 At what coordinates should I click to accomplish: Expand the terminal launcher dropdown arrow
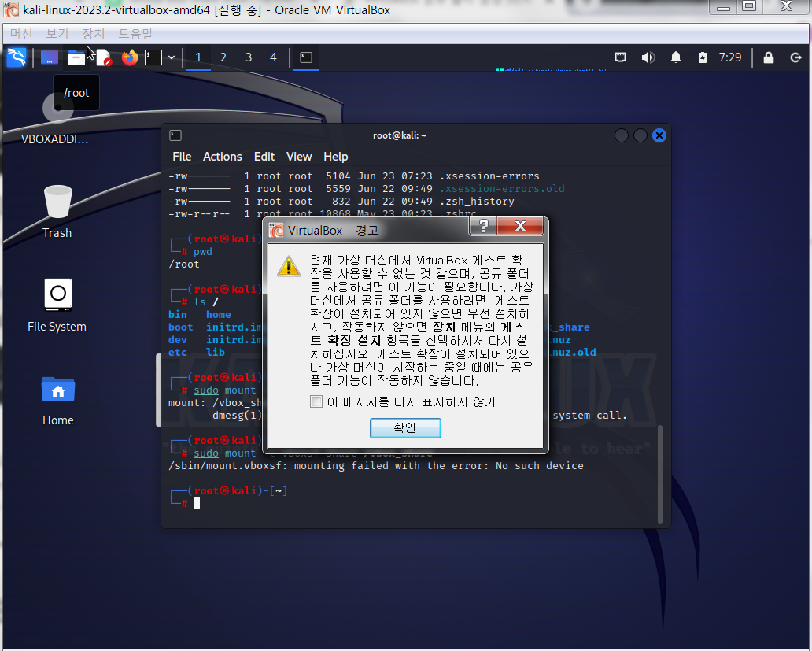tap(172, 57)
